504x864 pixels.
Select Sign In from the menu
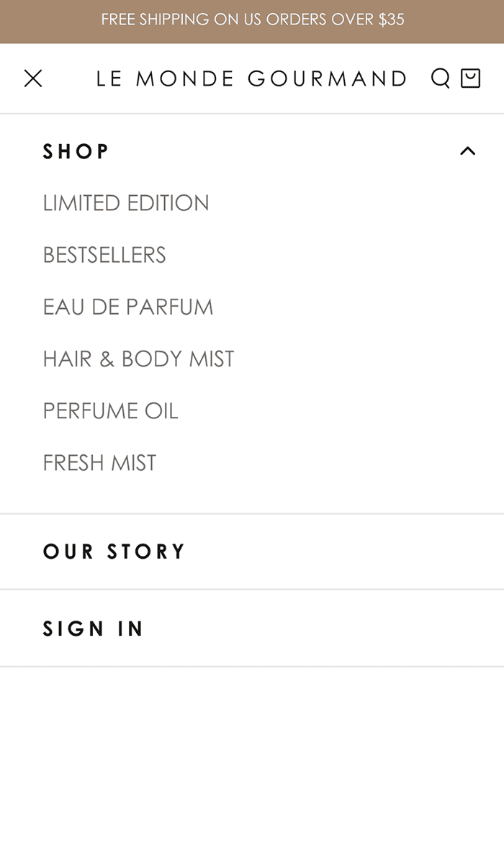coord(94,629)
